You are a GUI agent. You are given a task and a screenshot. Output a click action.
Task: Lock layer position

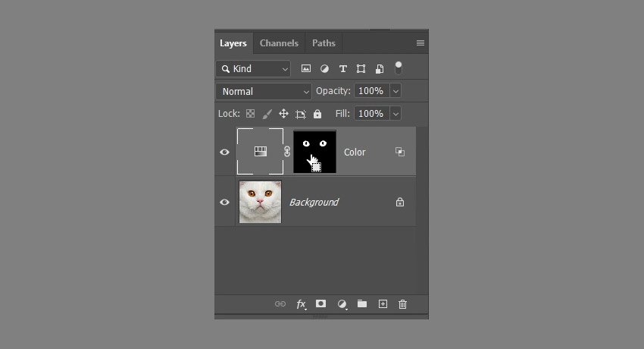(284, 114)
